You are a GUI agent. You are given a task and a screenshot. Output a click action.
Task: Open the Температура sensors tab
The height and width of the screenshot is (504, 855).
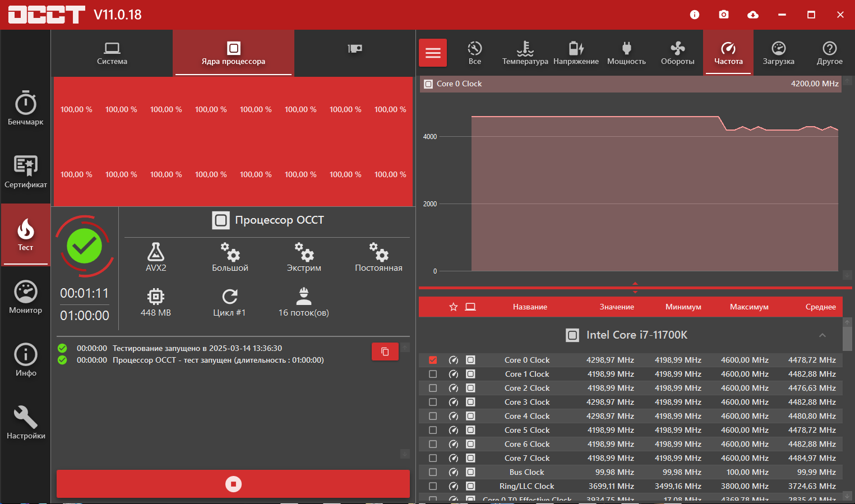(525, 53)
